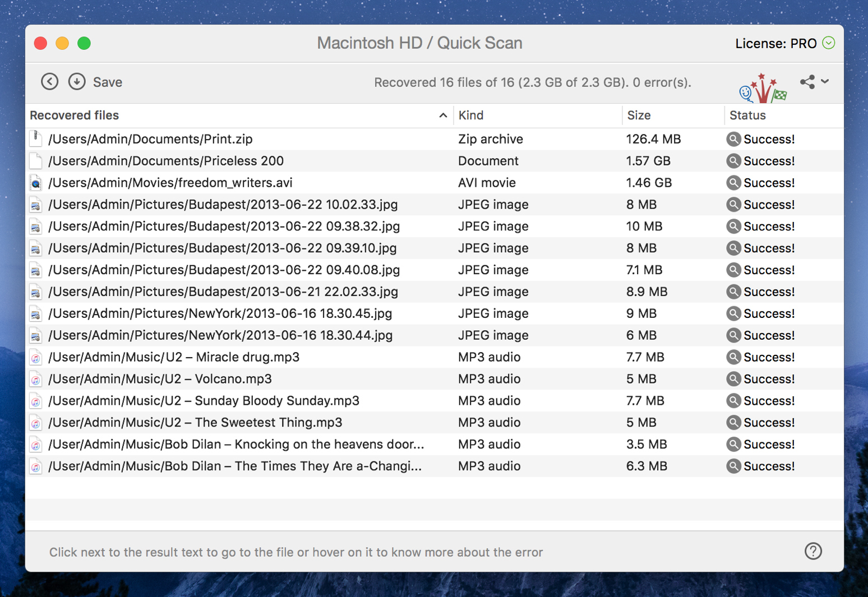Click magnifier icon for Miracle drug.mp3
This screenshot has width=868, height=597.
733,357
